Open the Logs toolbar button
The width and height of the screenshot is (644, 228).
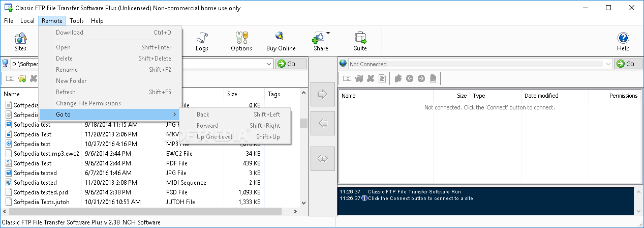click(x=202, y=42)
